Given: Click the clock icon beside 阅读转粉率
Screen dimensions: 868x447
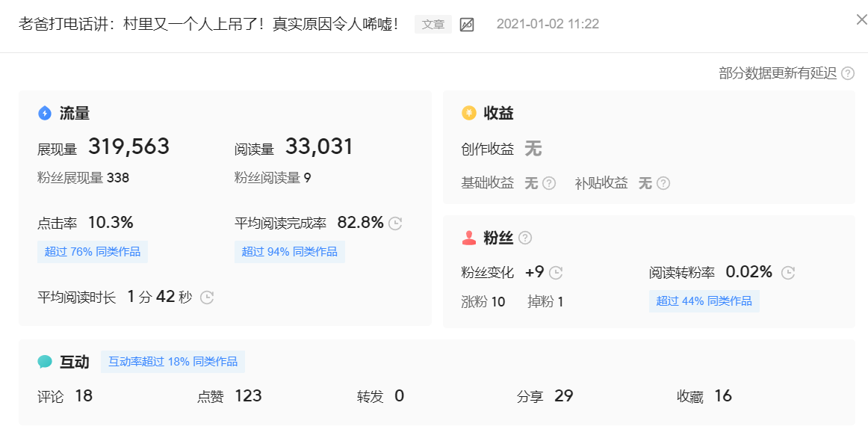Looking at the screenshot, I should click(787, 272).
